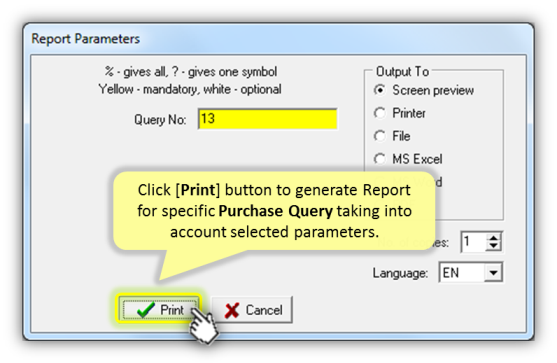Decrease number of copies with down arrow
This screenshot has width=557, height=363.
tap(494, 246)
